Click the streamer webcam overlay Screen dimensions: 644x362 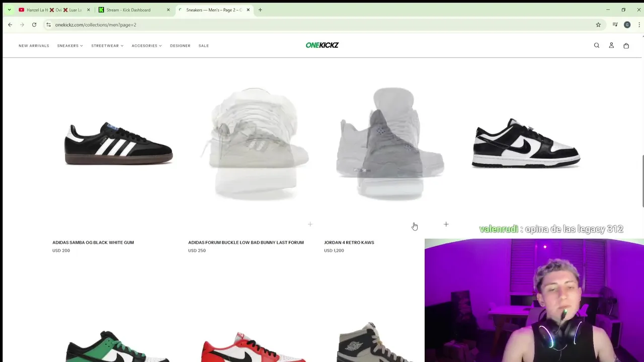point(534,300)
